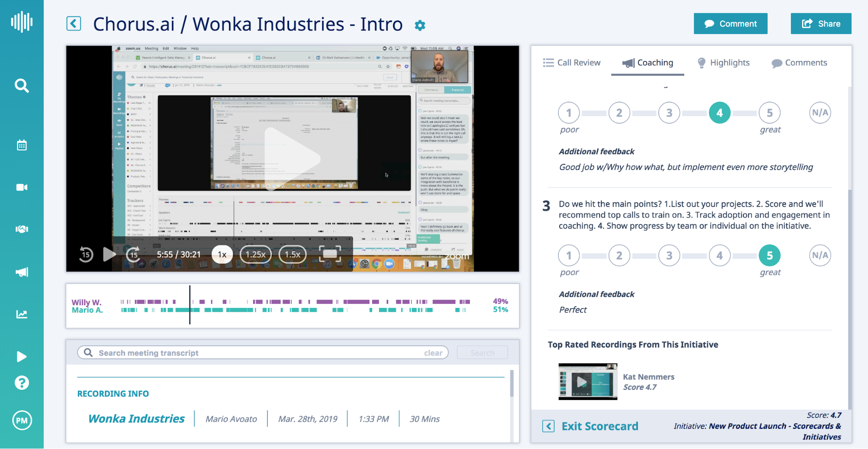
Task: Select rating 1 above the storytelling feedback
Action: [569, 113]
